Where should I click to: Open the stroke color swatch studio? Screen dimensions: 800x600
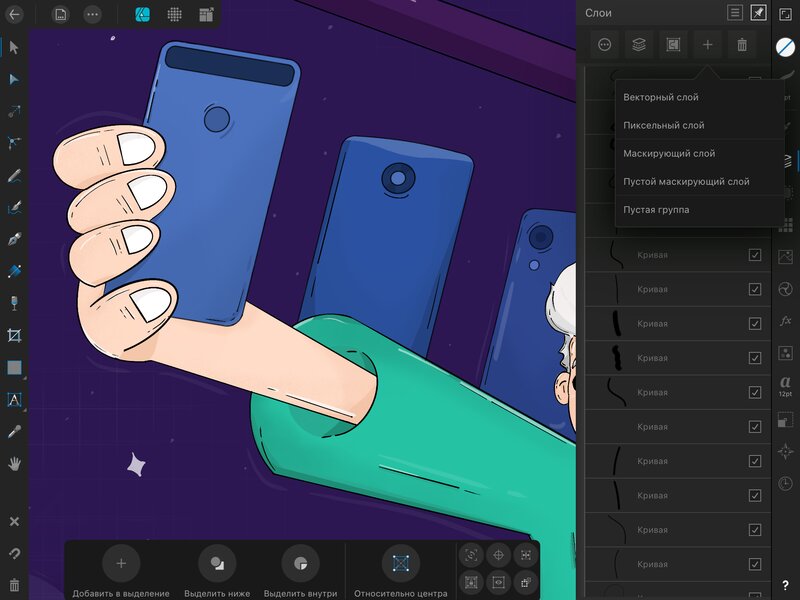(x=785, y=47)
